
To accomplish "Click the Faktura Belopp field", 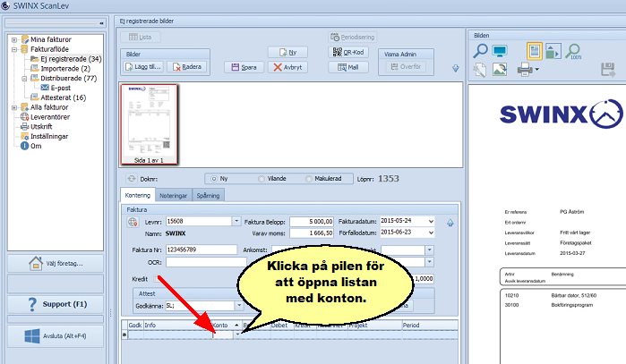I will point(312,221).
